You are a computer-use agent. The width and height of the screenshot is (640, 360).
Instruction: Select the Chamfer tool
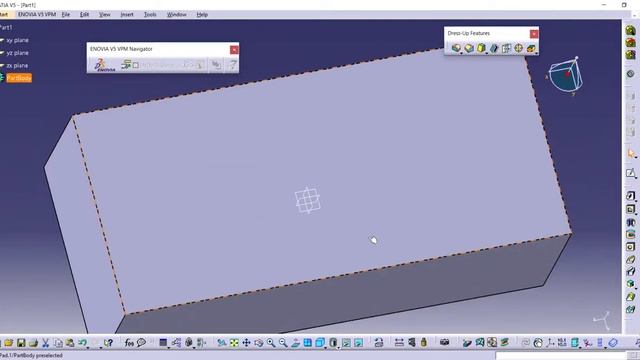pyautogui.click(x=469, y=48)
